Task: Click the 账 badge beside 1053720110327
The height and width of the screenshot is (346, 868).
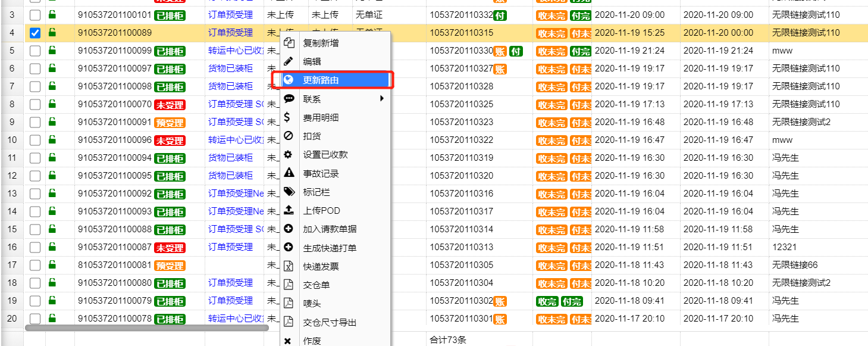Action: click(x=500, y=68)
